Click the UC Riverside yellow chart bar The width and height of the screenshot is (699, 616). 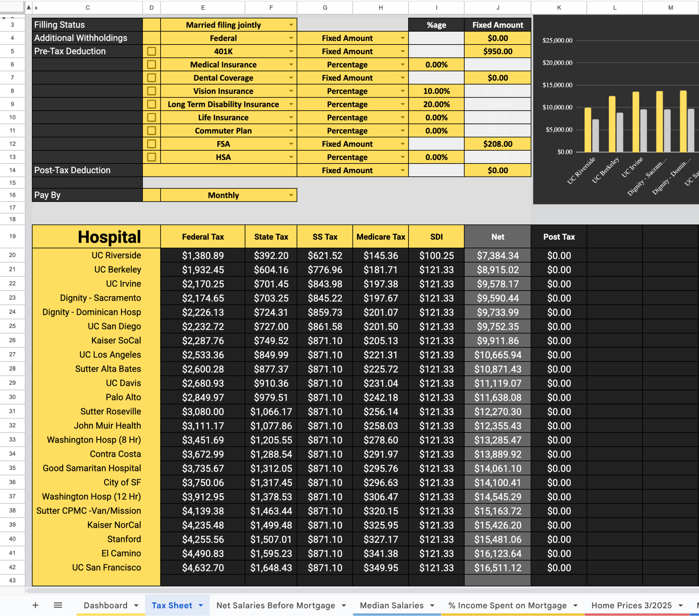[x=588, y=130]
